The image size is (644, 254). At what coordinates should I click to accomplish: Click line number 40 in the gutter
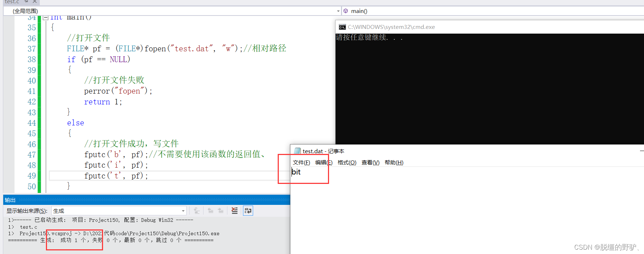tap(32, 81)
